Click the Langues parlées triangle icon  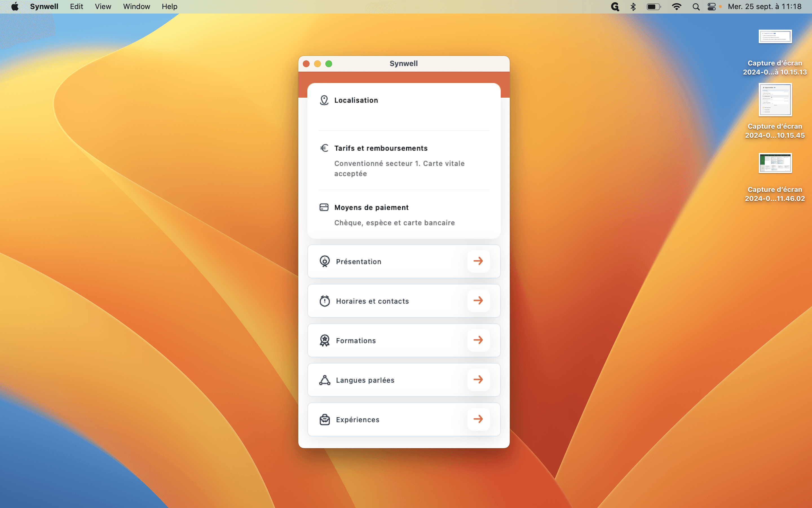[325, 380]
